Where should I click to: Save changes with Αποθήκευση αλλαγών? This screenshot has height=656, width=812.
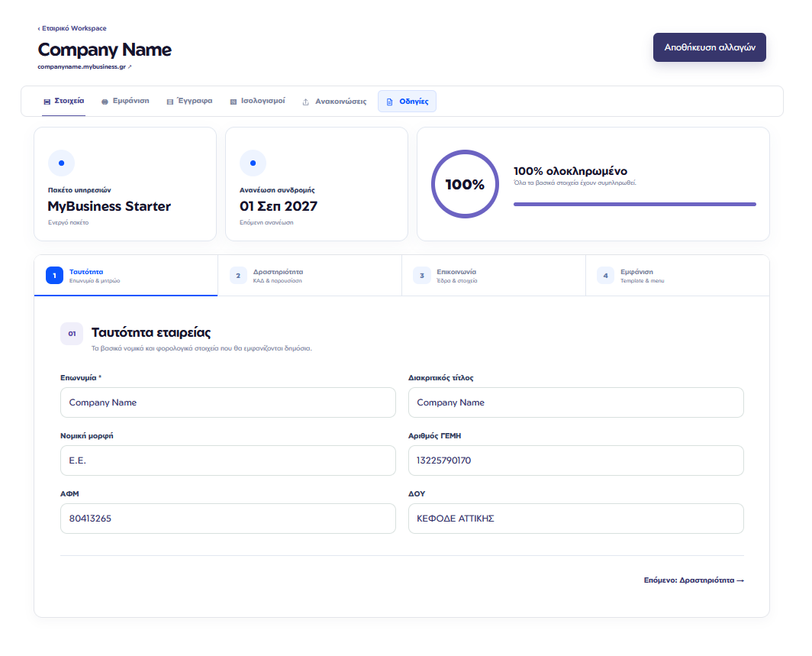point(710,47)
